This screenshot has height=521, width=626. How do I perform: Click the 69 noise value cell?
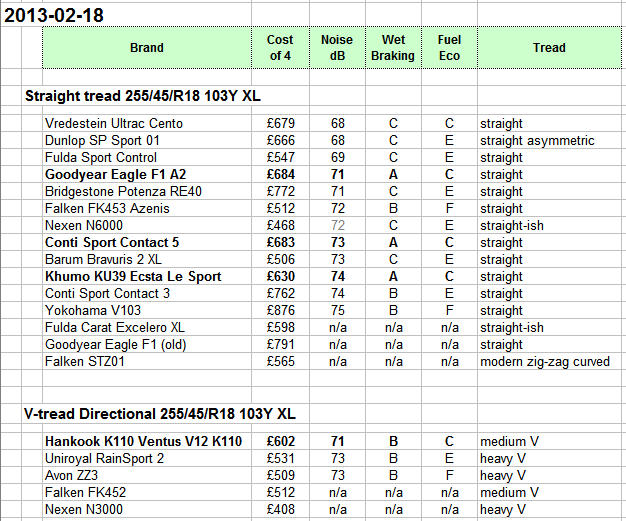click(338, 157)
